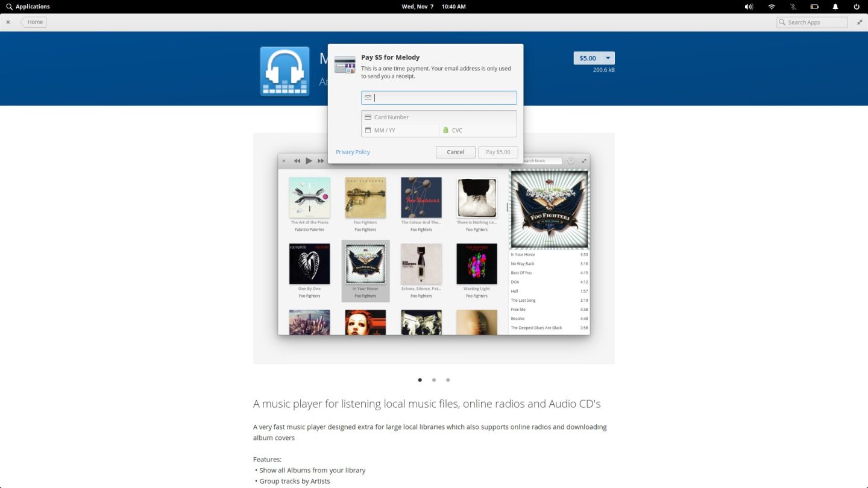Click the $5.00 purchase button
The image size is (868, 488).
587,58
